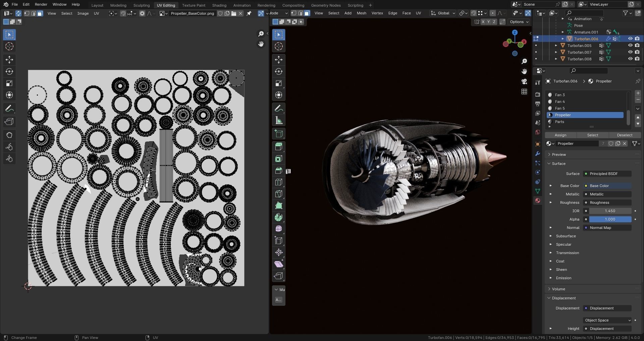Select the Extrude Region tool
The width and height of the screenshot is (644, 341).
[279, 147]
